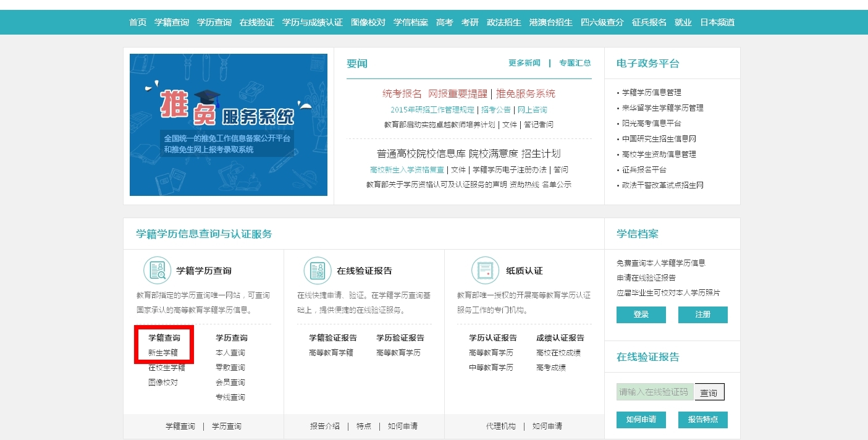Screen dimensions: 868x440
Task: Select 四六级查分 in the navigation bar
Action: (x=602, y=22)
